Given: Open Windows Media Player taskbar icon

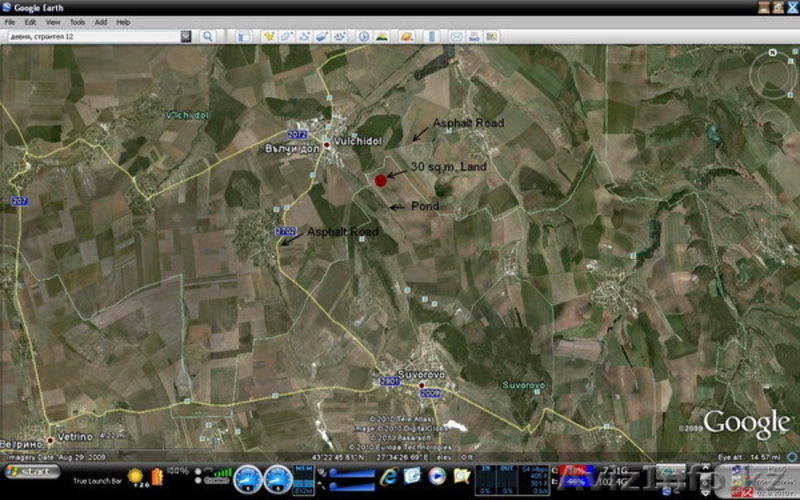Looking at the screenshot, I should coord(437,476).
